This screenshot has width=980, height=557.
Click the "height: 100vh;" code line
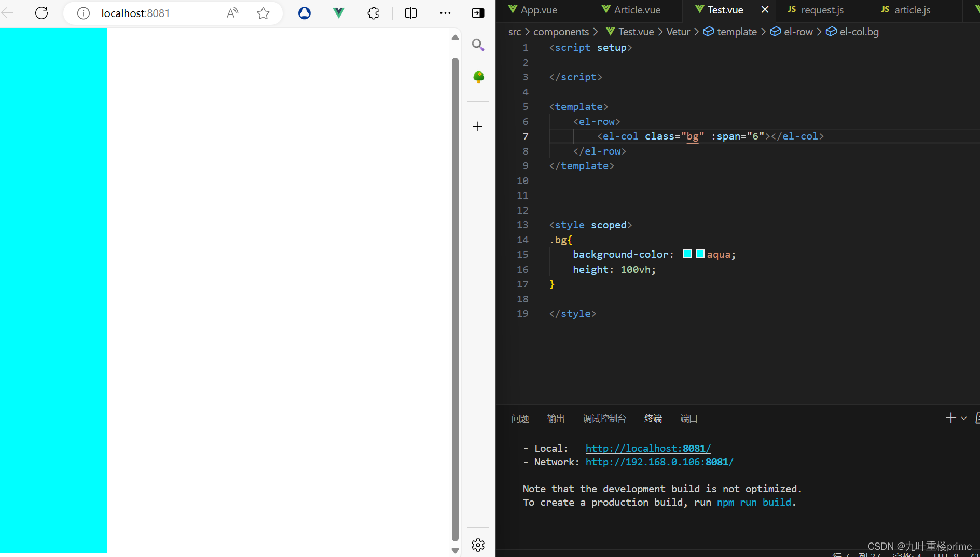coord(614,269)
